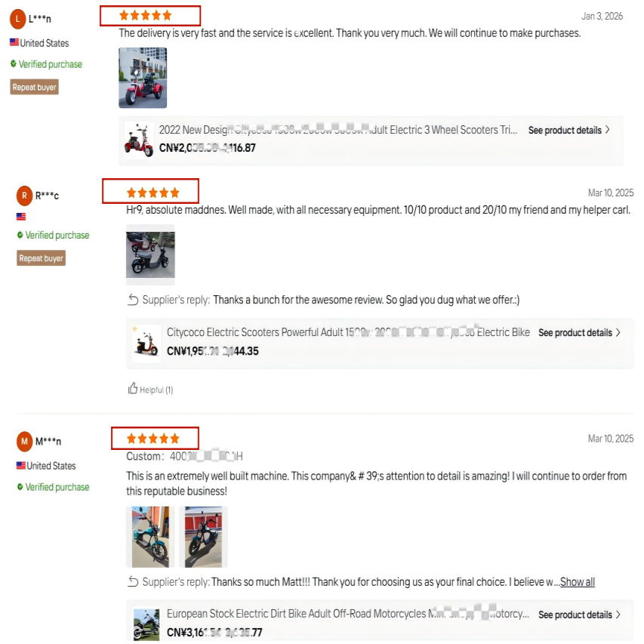
Task: Click L***n's orange avatar icon
Action: point(17,19)
